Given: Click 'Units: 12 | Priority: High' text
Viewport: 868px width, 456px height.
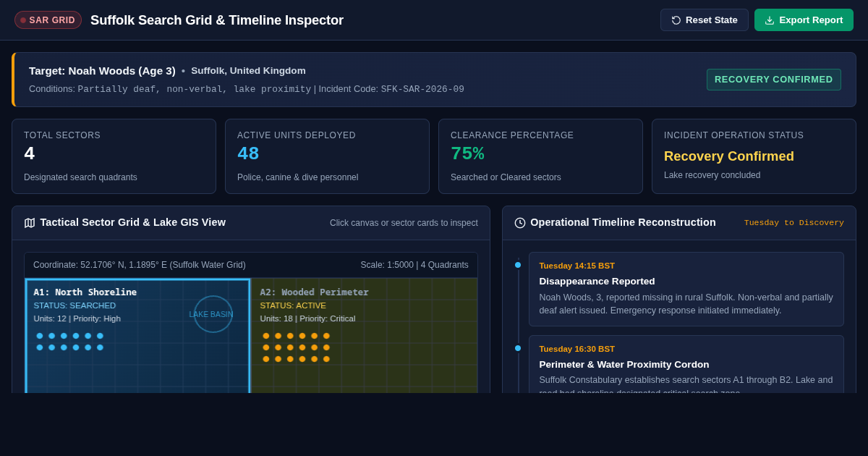Looking at the screenshot, I should 77,318.
